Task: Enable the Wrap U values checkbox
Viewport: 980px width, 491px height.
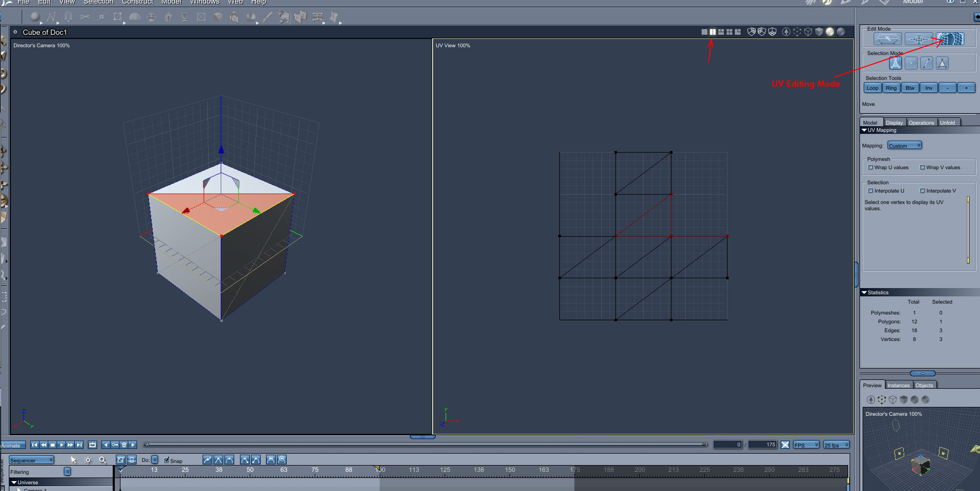Action: (x=870, y=168)
